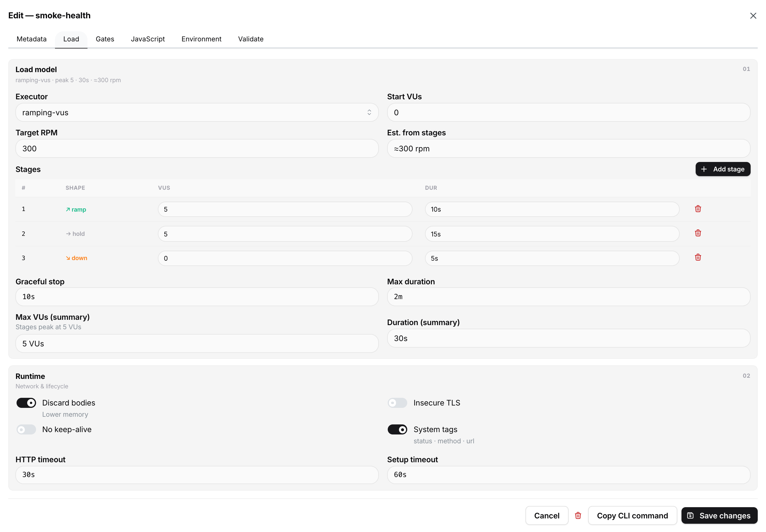The image size is (766, 532).
Task: Toggle System tags switch
Action: pyautogui.click(x=397, y=430)
